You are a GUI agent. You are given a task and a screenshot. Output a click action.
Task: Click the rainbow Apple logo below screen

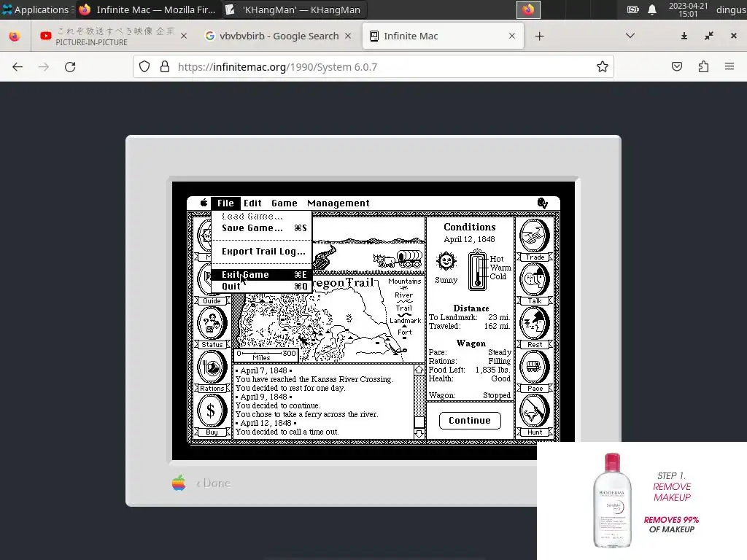pos(179,483)
